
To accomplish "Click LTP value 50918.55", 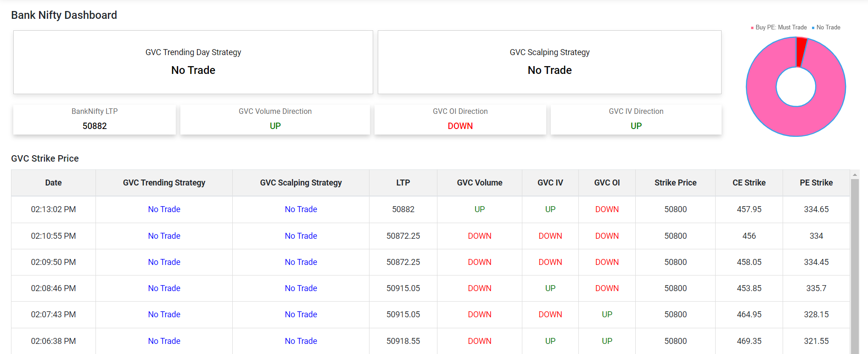I will pyautogui.click(x=403, y=341).
